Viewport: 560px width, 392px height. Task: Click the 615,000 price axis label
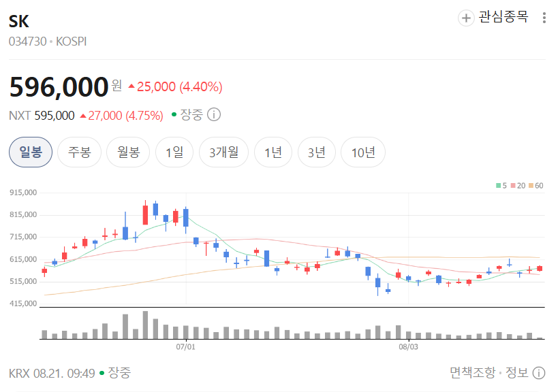pos(23,259)
